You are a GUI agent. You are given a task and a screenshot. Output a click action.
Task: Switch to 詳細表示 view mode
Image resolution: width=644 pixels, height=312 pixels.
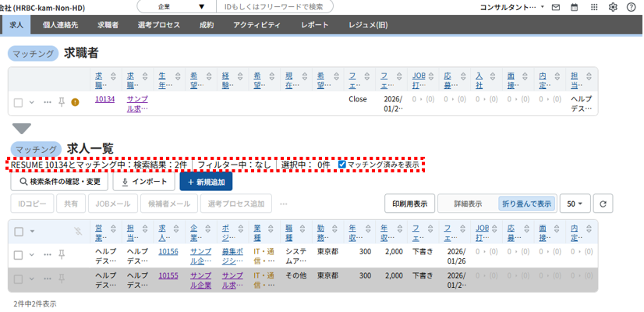tap(468, 204)
